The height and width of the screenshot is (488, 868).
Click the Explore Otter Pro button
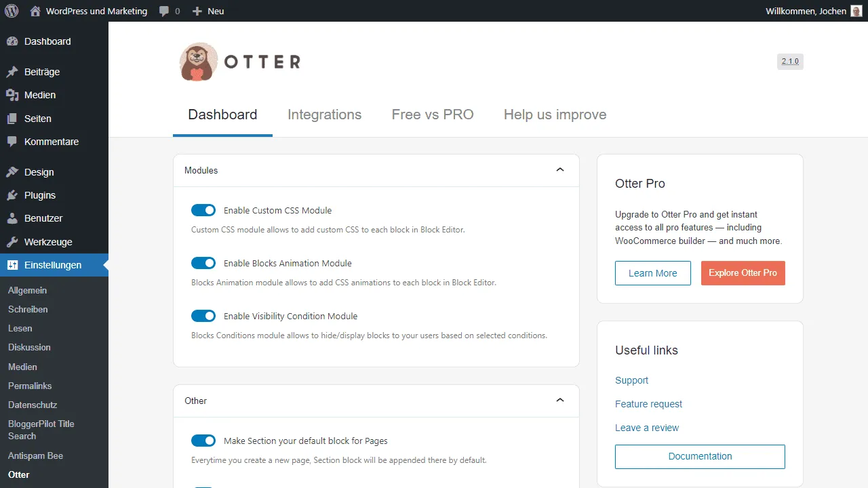[743, 273]
